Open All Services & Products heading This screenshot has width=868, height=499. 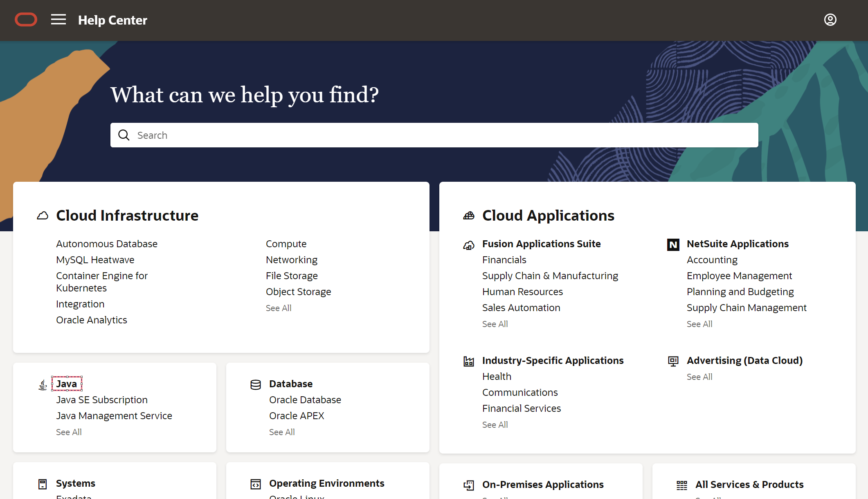[x=749, y=485]
